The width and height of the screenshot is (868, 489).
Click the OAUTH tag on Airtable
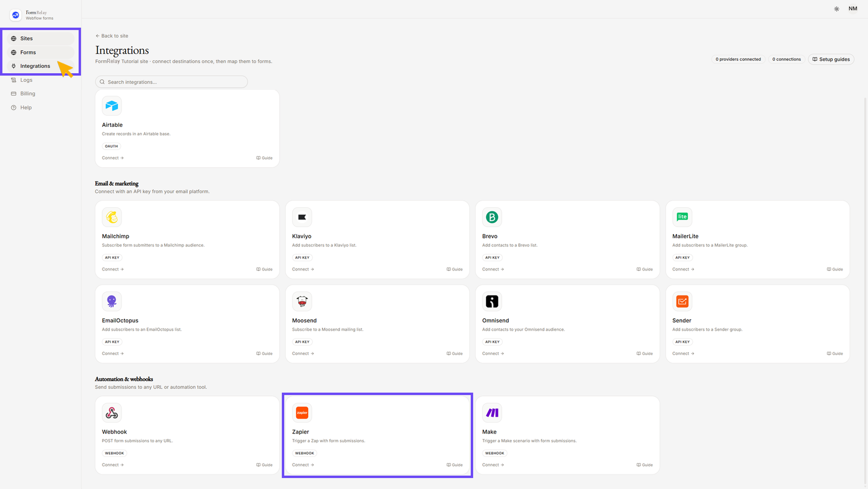pyautogui.click(x=111, y=146)
